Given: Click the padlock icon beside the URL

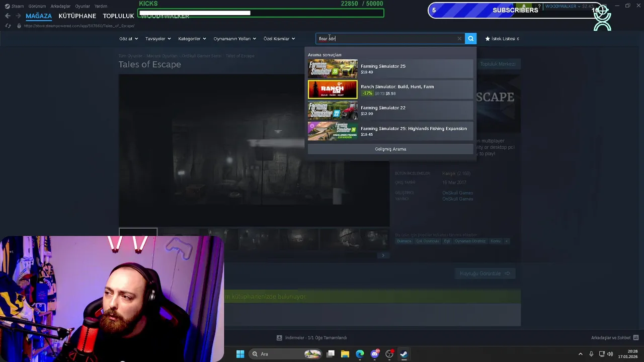Looking at the screenshot, I should coord(19,26).
